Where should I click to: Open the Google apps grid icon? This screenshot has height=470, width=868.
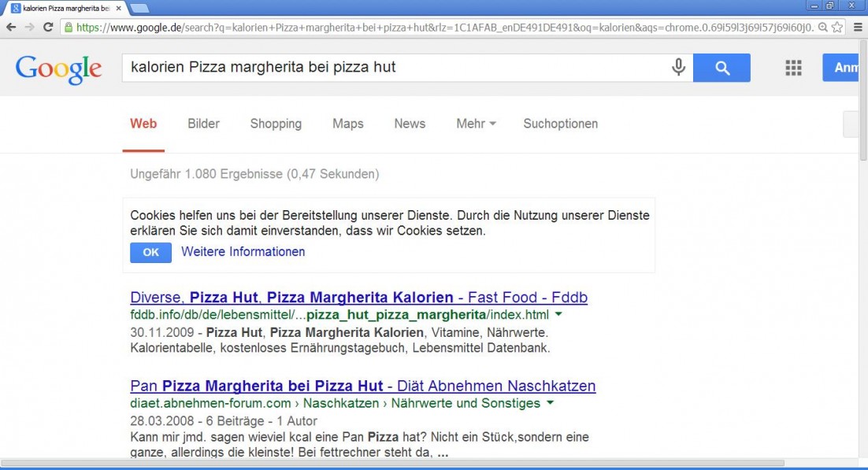(x=793, y=68)
